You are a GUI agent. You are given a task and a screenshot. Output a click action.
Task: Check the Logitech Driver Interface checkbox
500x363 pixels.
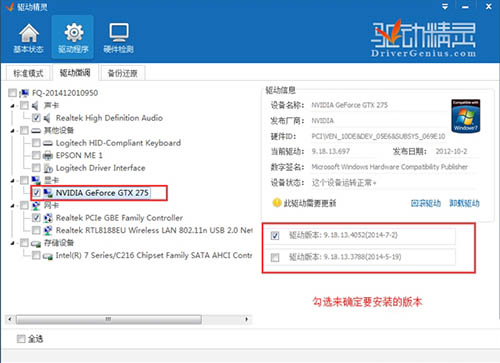[36, 168]
